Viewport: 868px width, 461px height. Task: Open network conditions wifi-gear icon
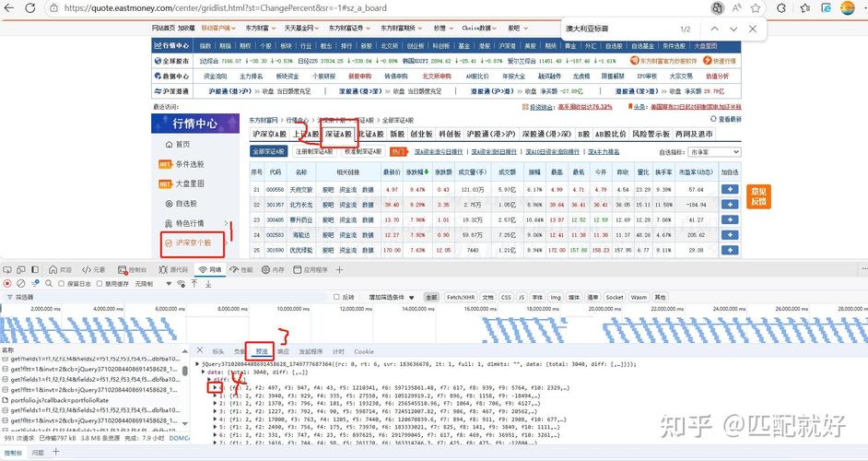[x=181, y=283]
